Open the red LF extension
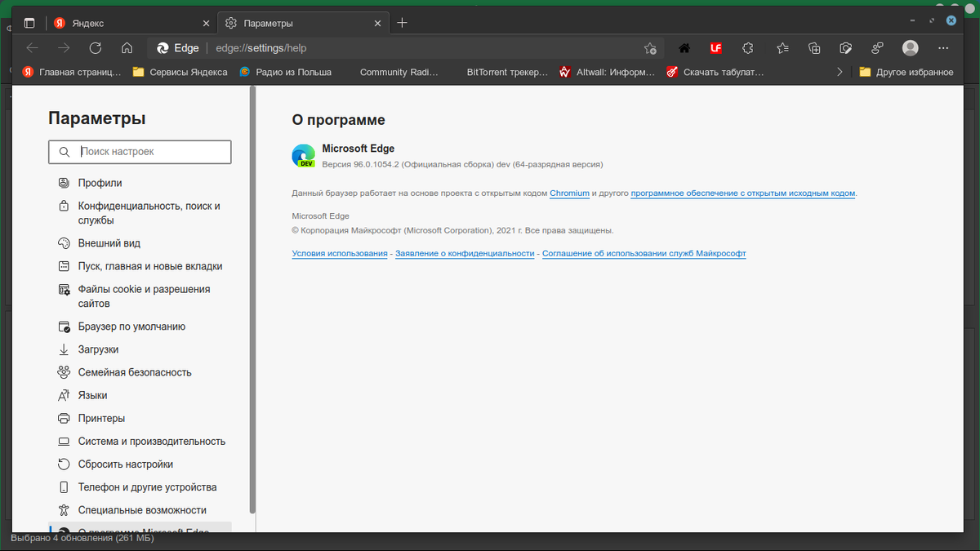Image resolution: width=980 pixels, height=551 pixels. coord(715,48)
